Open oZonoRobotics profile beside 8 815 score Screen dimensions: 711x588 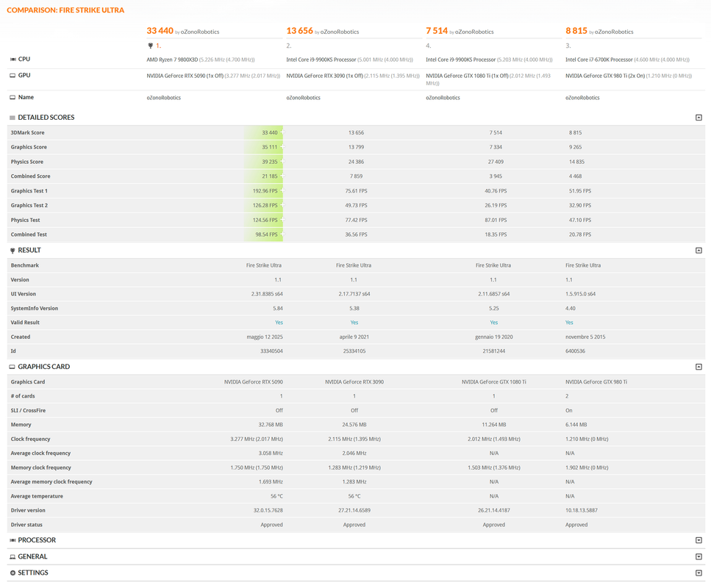(614, 32)
